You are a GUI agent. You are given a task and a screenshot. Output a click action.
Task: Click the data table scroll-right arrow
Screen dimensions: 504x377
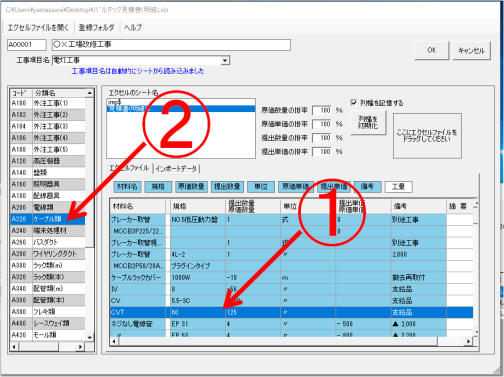[x=468, y=341]
